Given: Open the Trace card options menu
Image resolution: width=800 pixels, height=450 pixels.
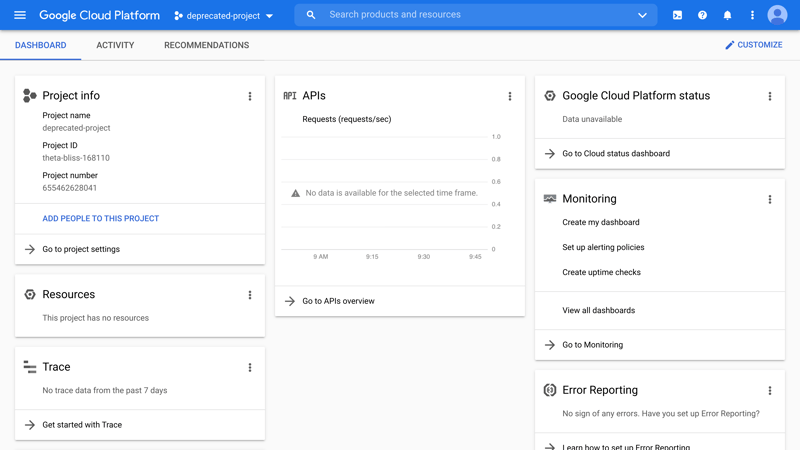Looking at the screenshot, I should pos(250,367).
